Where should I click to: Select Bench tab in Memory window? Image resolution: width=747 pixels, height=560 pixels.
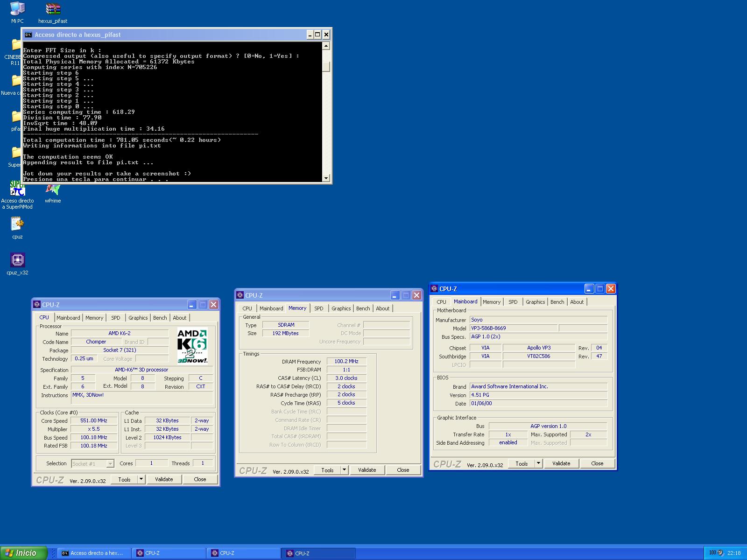point(363,308)
